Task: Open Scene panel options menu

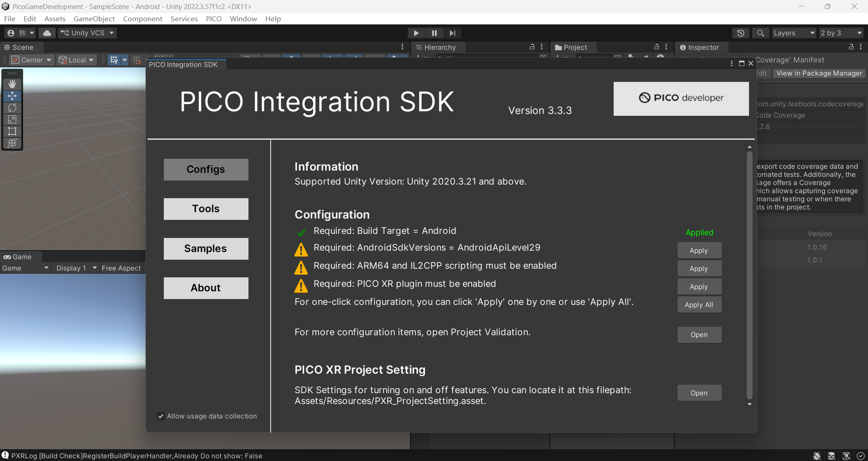Action: click(402, 47)
